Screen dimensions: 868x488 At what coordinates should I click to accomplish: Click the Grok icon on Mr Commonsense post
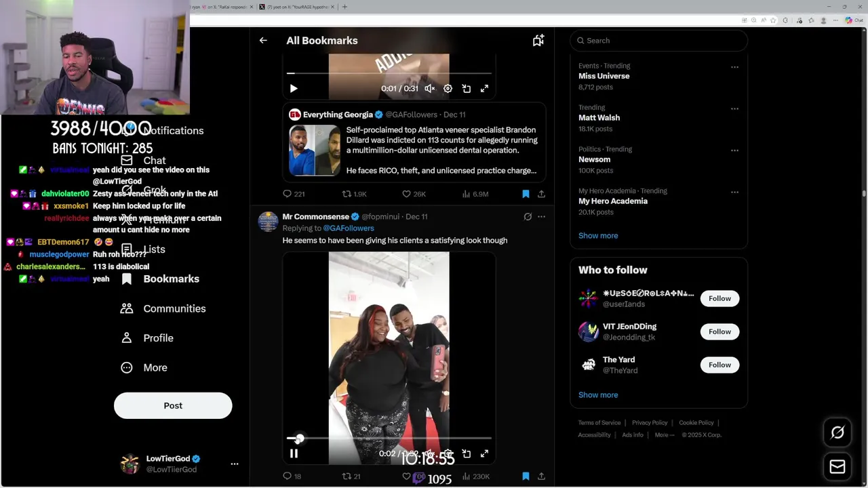tap(528, 217)
